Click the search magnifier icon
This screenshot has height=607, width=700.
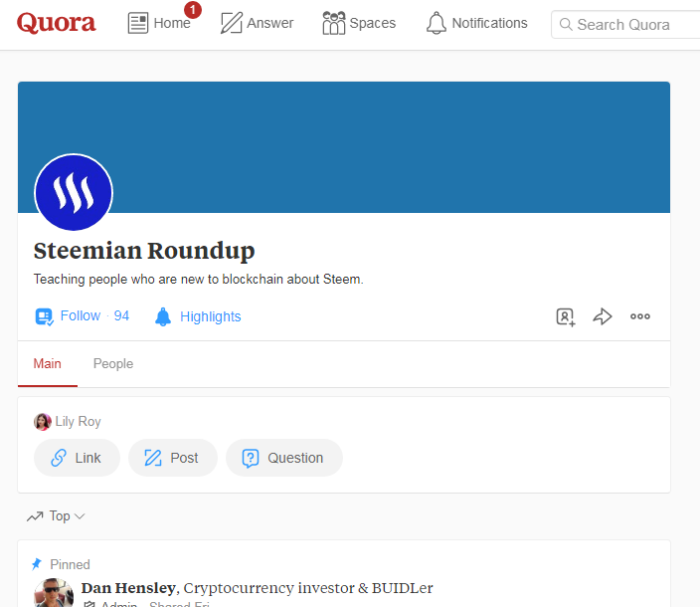(x=566, y=24)
